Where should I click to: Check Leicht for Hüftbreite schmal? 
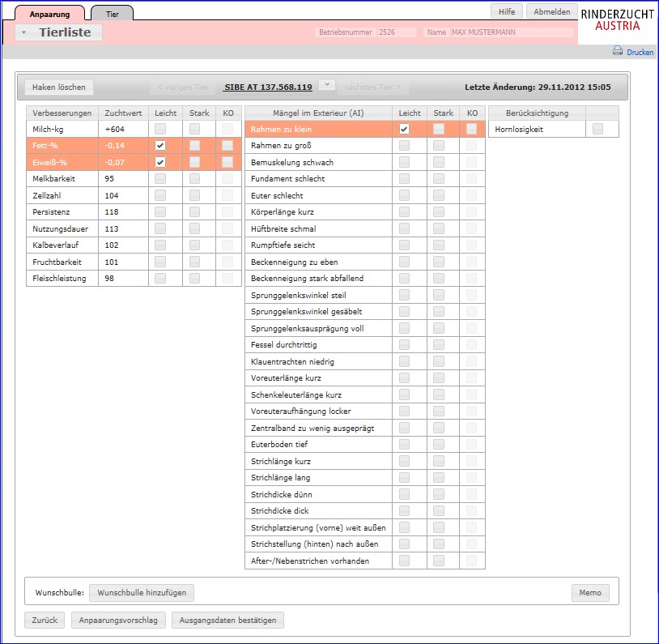[x=404, y=228]
